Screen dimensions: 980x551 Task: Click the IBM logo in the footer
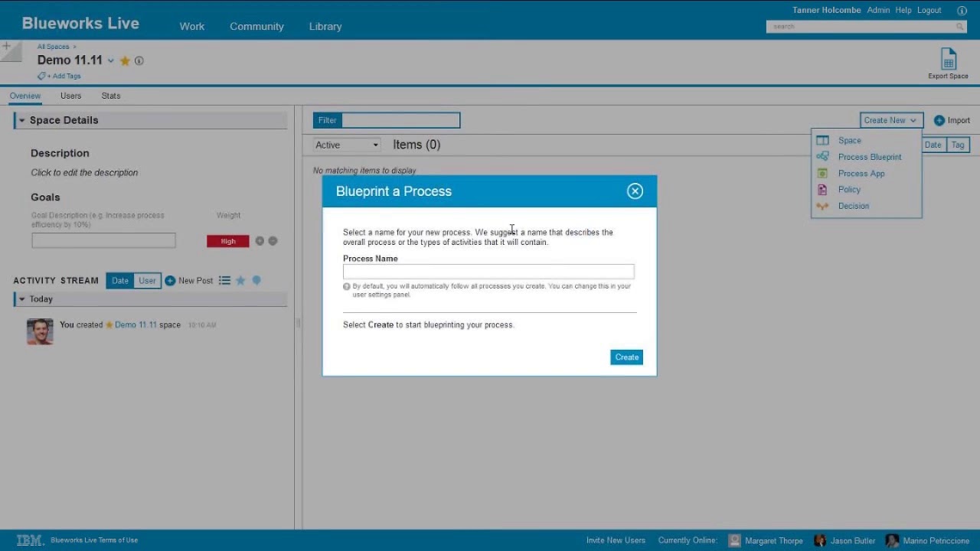click(x=30, y=540)
